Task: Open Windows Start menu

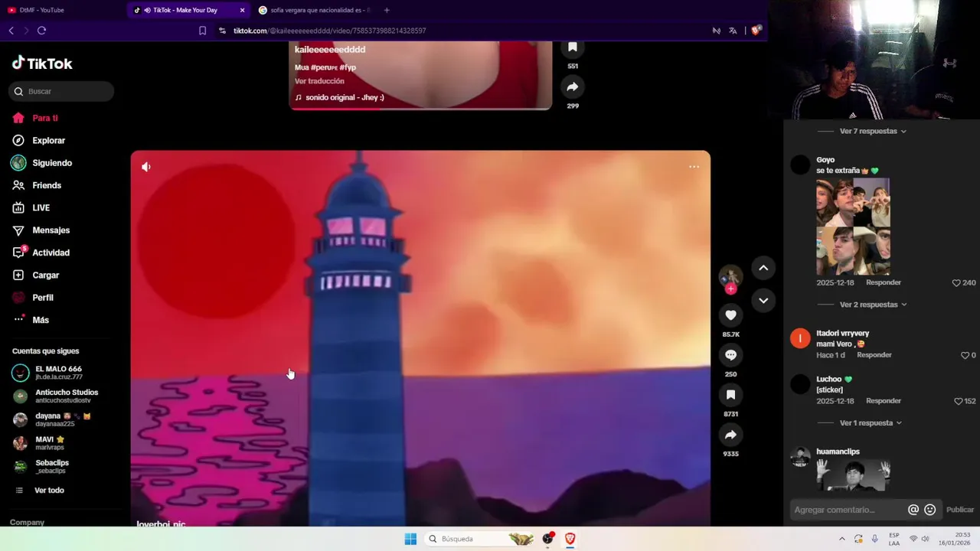Action: (410, 539)
